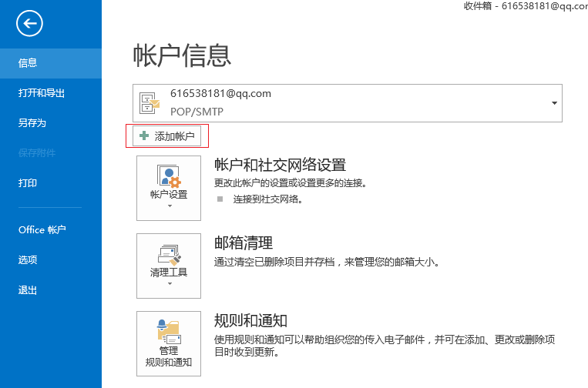Click the 使用规则和通知可以帮助组织 description text

[385, 346]
